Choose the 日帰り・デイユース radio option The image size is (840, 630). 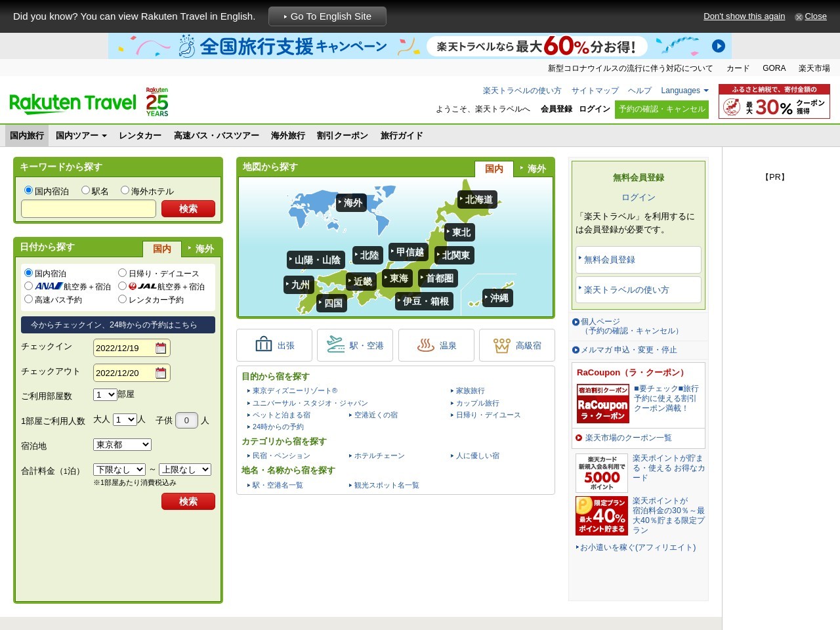pyautogui.click(x=122, y=273)
